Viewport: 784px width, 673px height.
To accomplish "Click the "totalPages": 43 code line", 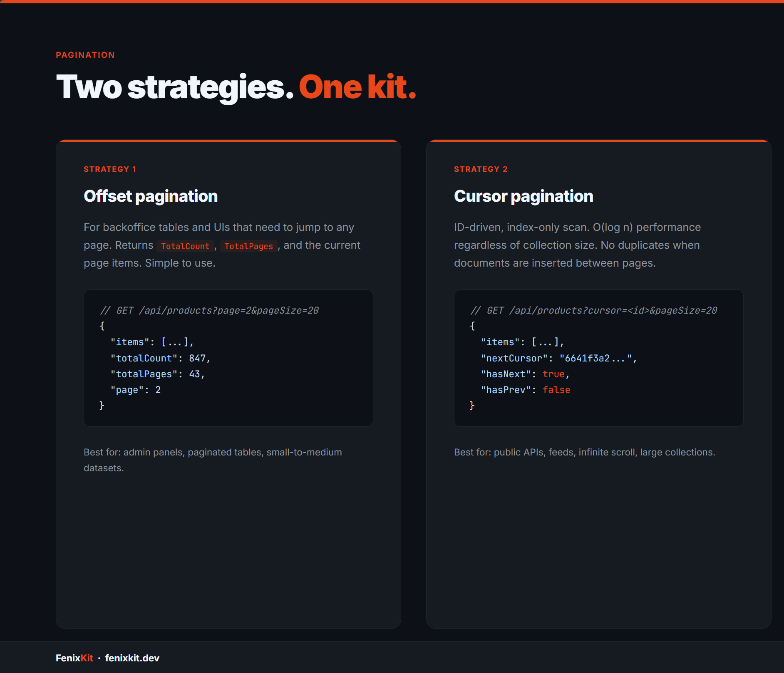I will click(x=158, y=374).
